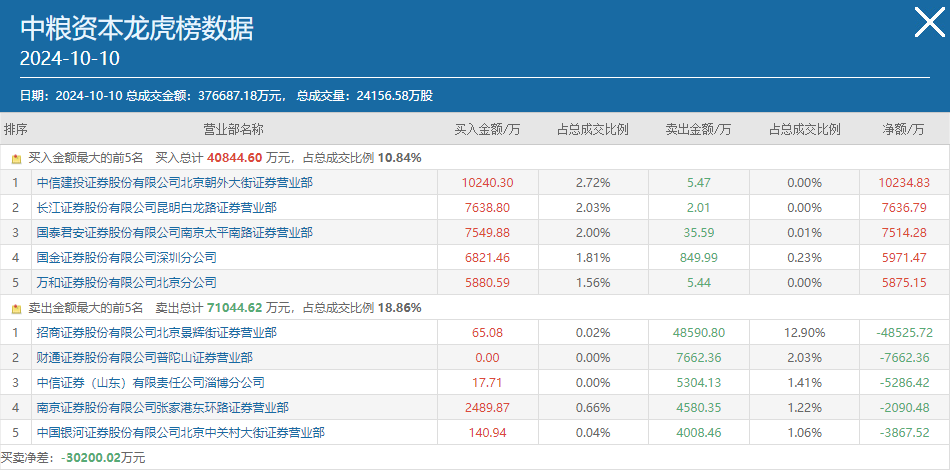This screenshot has height=471, width=951.
Task: Select the net amount 5875.15 cell
Action: coord(904,282)
